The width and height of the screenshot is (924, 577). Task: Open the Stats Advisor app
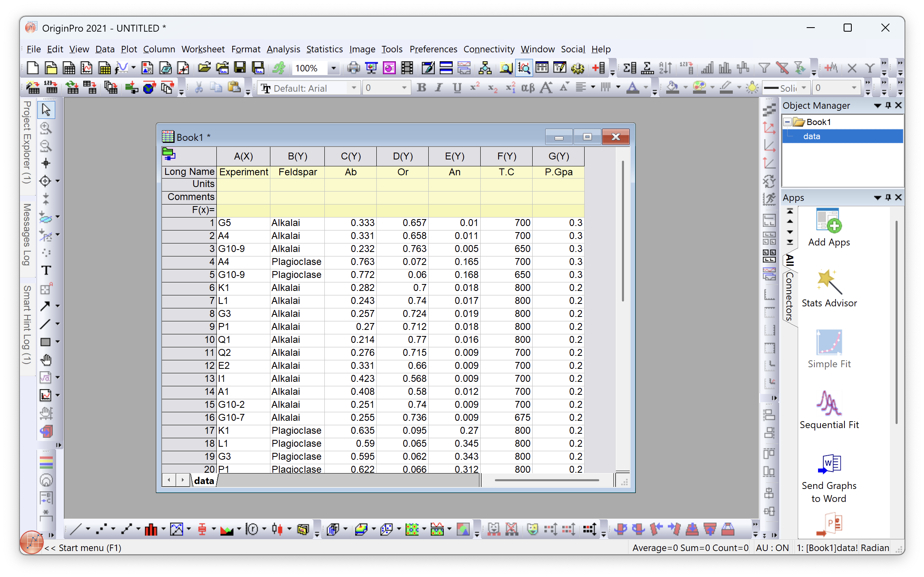point(829,288)
